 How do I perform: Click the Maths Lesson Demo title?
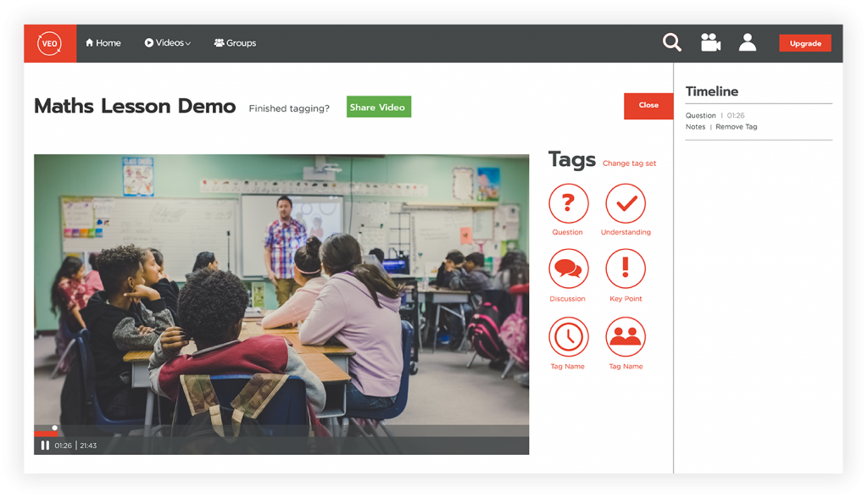[135, 106]
